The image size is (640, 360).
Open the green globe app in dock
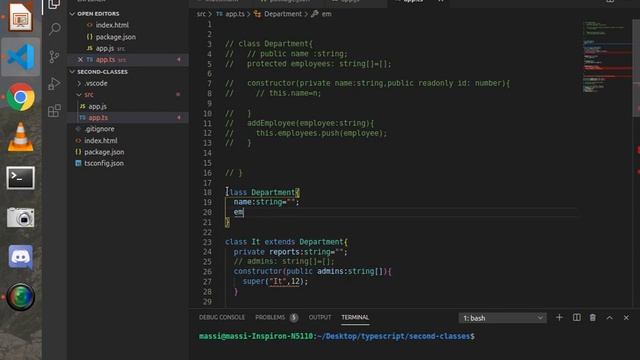tap(20, 297)
